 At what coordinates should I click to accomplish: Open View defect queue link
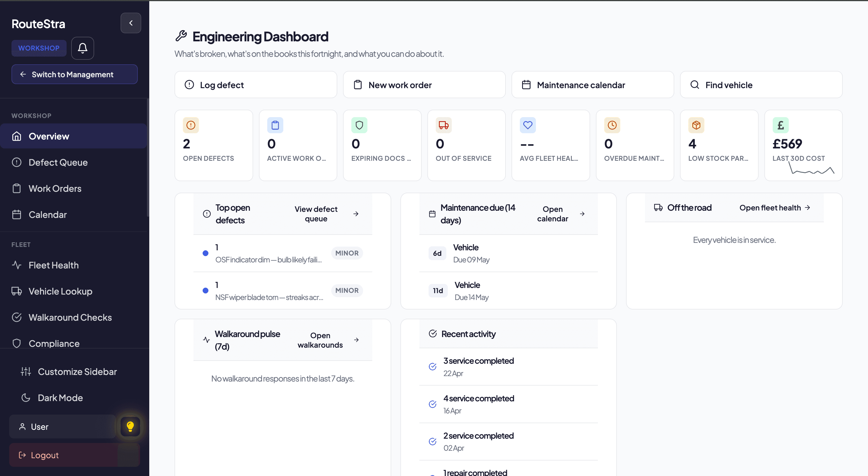pyautogui.click(x=326, y=214)
